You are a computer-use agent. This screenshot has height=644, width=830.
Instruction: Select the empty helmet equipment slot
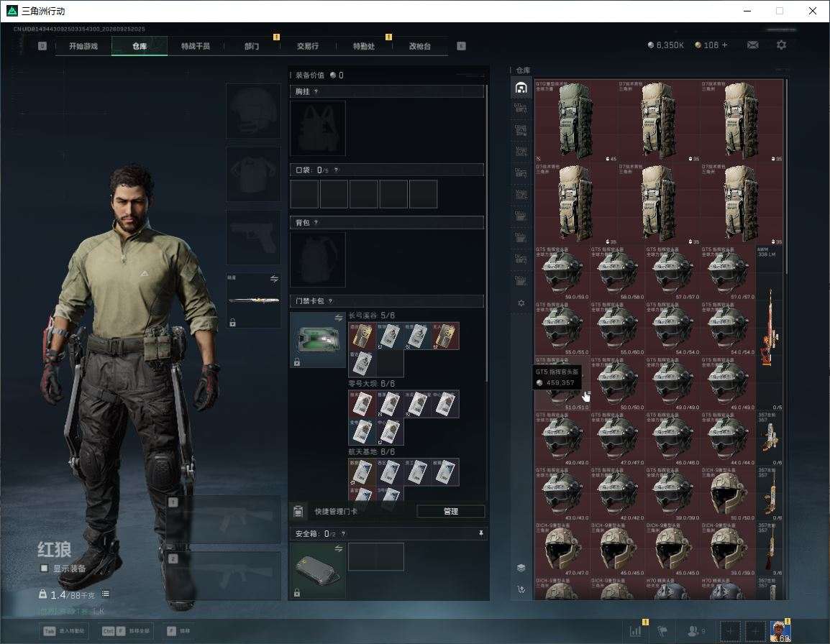click(x=253, y=111)
